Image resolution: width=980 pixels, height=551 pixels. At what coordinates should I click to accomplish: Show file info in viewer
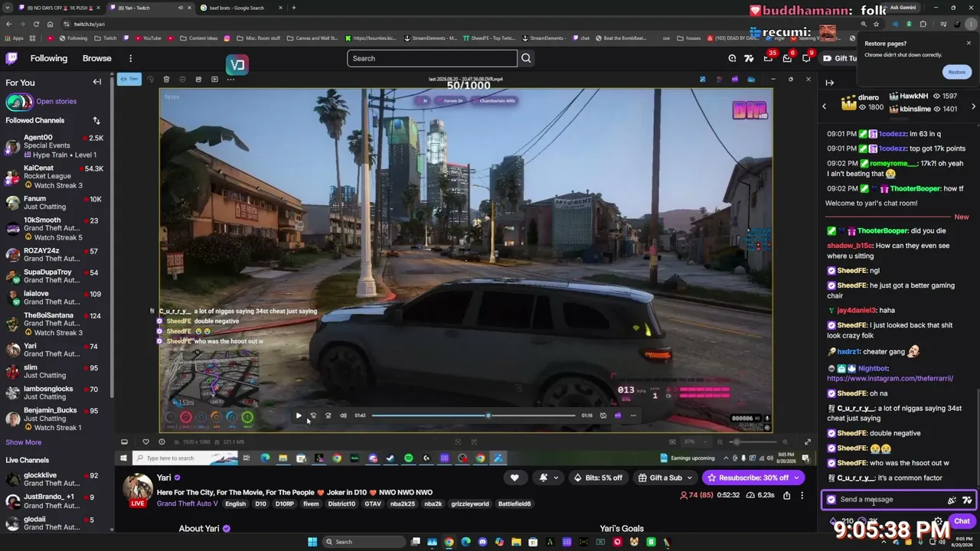click(x=162, y=442)
